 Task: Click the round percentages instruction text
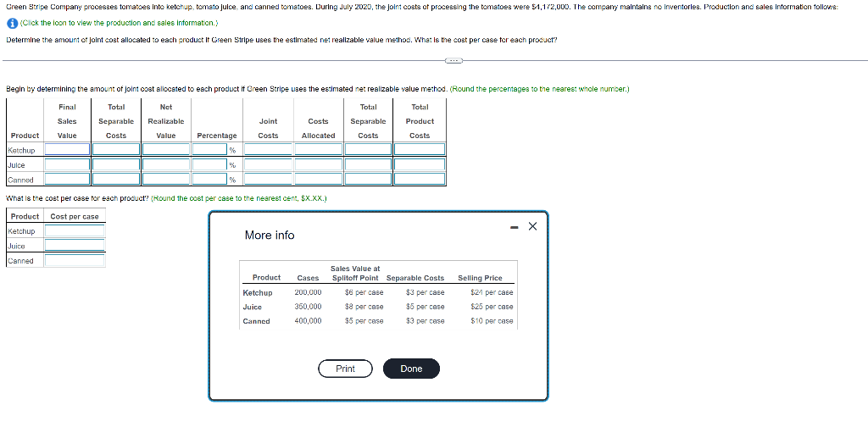540,89
